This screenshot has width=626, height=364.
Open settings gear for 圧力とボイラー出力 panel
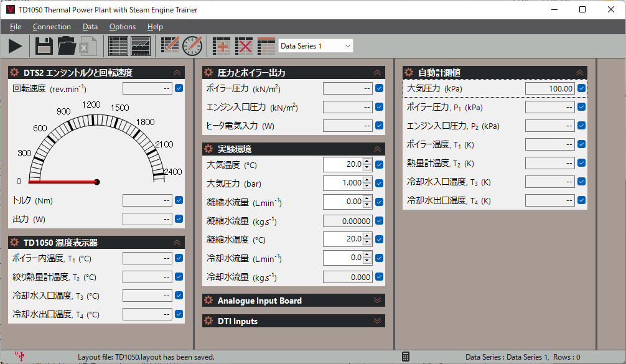tap(208, 72)
